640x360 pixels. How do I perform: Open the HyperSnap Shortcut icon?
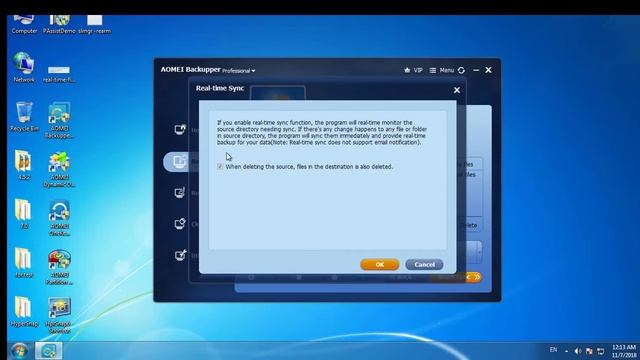click(x=59, y=316)
